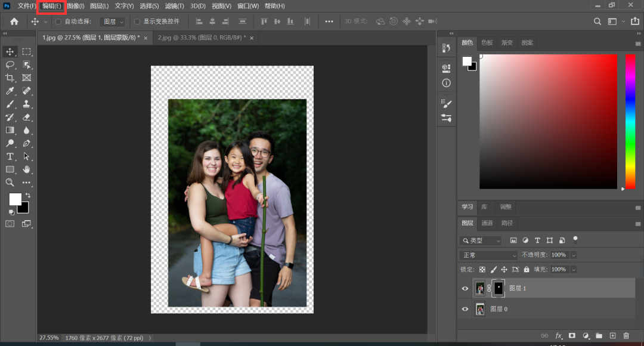Open the fx layer style menu

click(559, 336)
